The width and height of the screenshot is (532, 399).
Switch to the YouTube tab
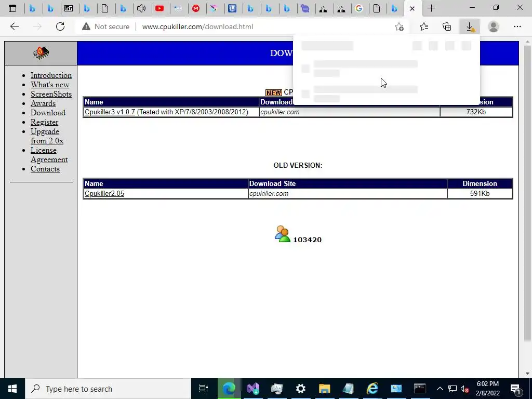159,8
